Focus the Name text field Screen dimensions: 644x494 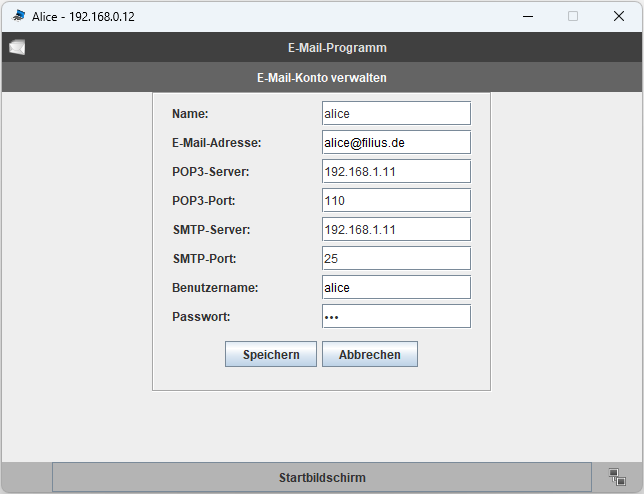(396, 113)
